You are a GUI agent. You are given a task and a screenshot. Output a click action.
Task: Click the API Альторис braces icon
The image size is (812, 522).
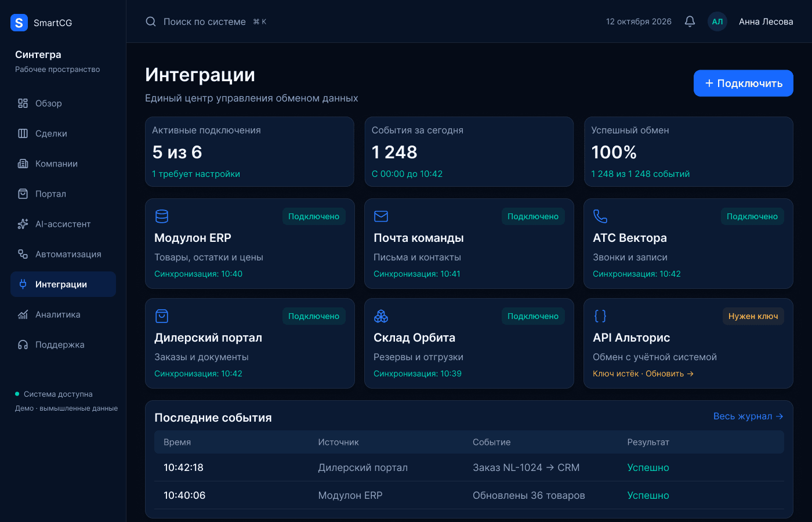click(600, 316)
